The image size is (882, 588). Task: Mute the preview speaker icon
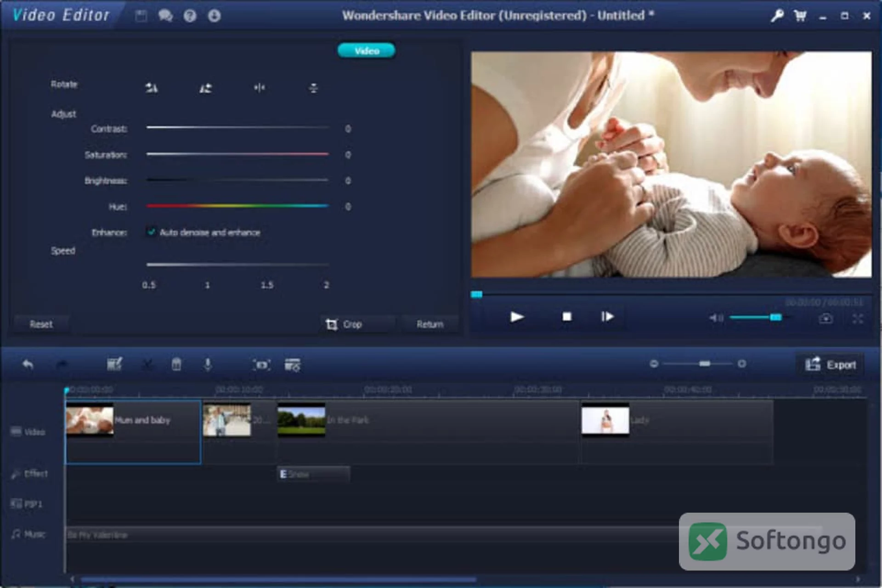[x=716, y=317]
